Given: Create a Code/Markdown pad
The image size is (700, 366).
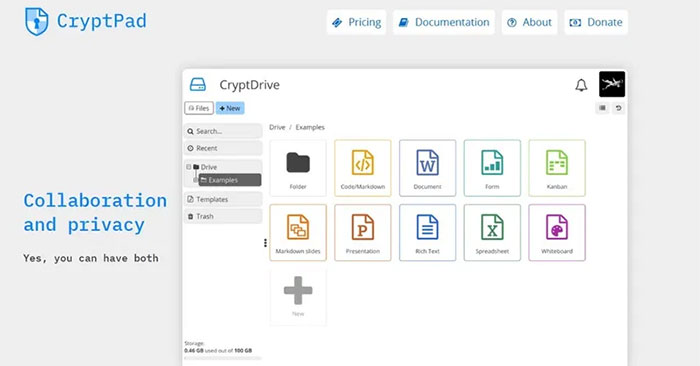Looking at the screenshot, I should point(362,168).
